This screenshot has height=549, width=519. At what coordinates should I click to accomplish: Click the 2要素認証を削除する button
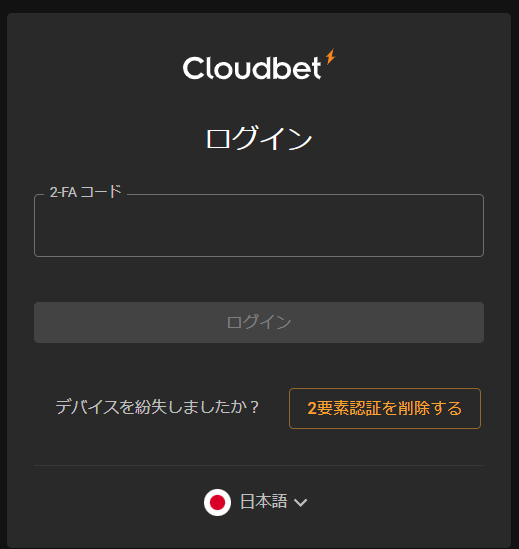385,408
